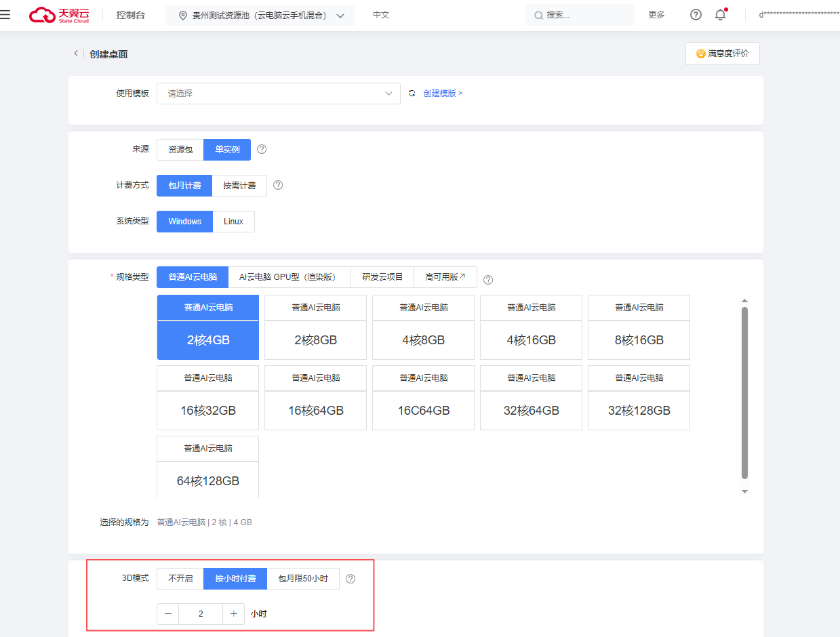The height and width of the screenshot is (637, 840).
Task: Click the back arrow beside 创建桌面
Action: [x=76, y=54]
